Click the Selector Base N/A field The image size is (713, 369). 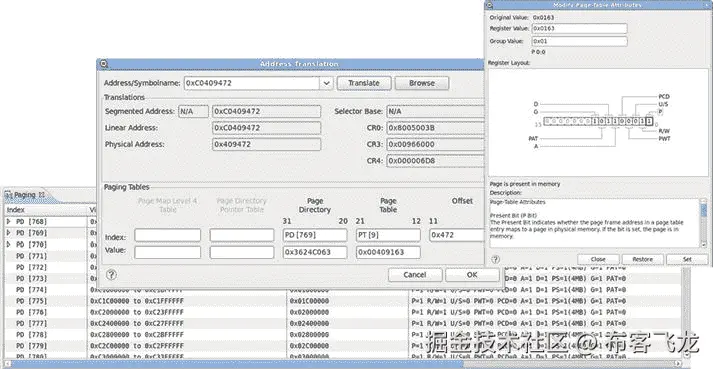point(435,111)
